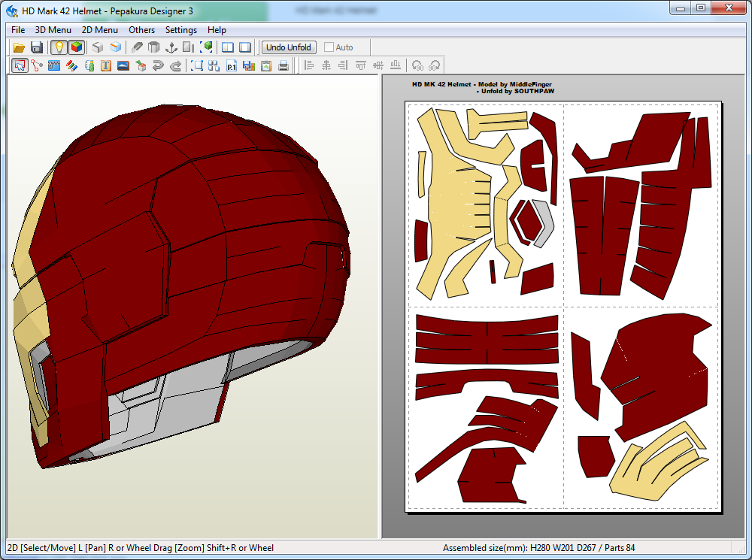The image size is (752, 560).
Task: Click the Undo Unfold button
Action: click(x=289, y=47)
